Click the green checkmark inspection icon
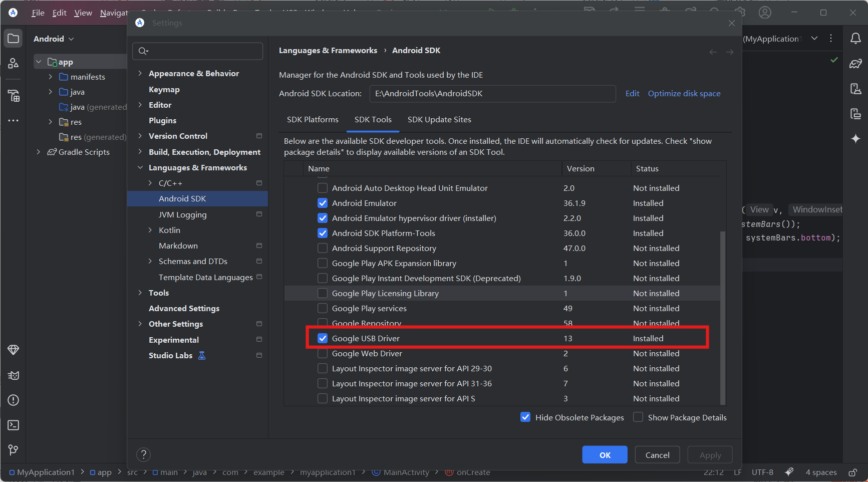 coord(834,60)
